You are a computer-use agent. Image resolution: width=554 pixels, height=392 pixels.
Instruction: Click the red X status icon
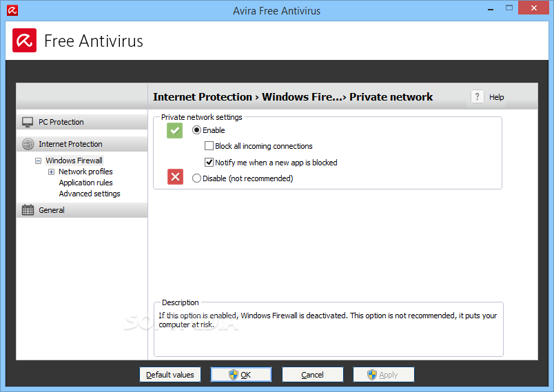click(x=175, y=178)
